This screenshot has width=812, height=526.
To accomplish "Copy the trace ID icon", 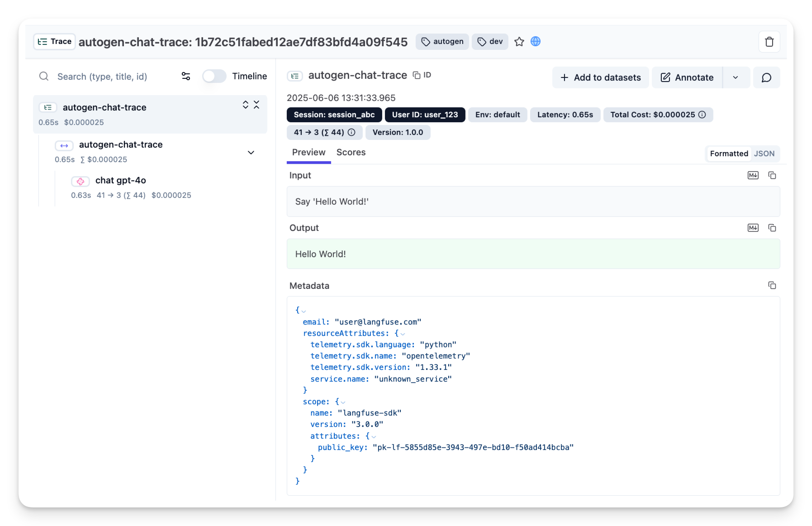I will [417, 75].
